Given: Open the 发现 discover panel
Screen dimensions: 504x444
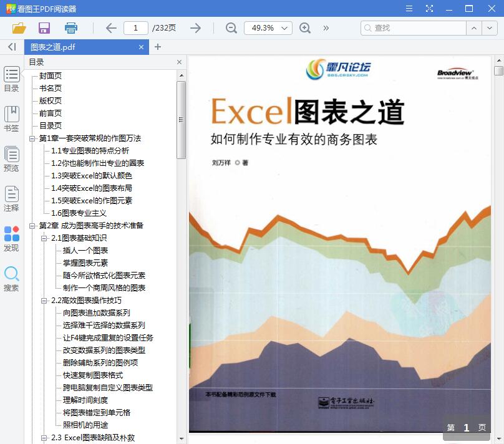Looking at the screenshot, I should click(x=12, y=238).
